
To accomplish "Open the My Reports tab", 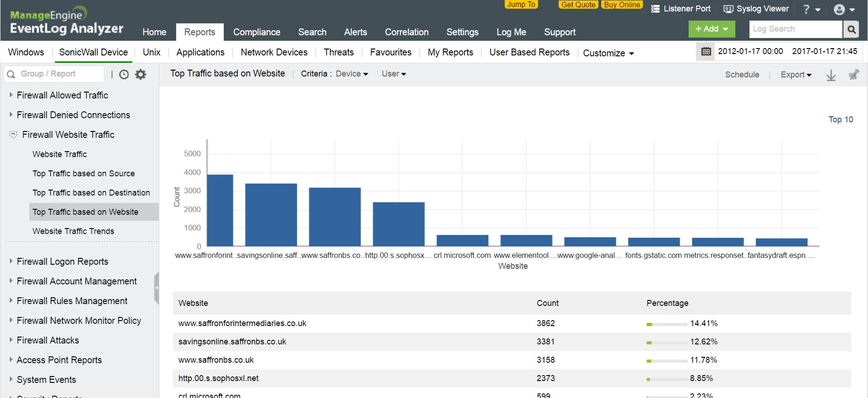I will click(x=450, y=52).
